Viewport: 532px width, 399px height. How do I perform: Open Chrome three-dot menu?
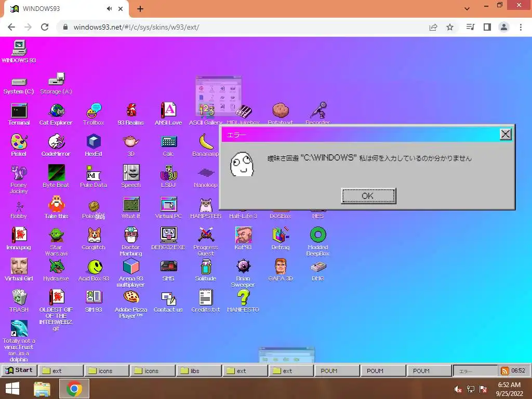pyautogui.click(x=521, y=27)
